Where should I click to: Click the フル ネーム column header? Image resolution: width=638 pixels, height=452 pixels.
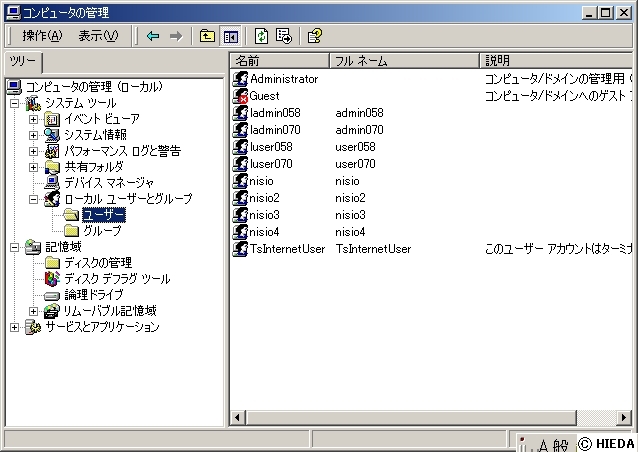pyautogui.click(x=403, y=61)
